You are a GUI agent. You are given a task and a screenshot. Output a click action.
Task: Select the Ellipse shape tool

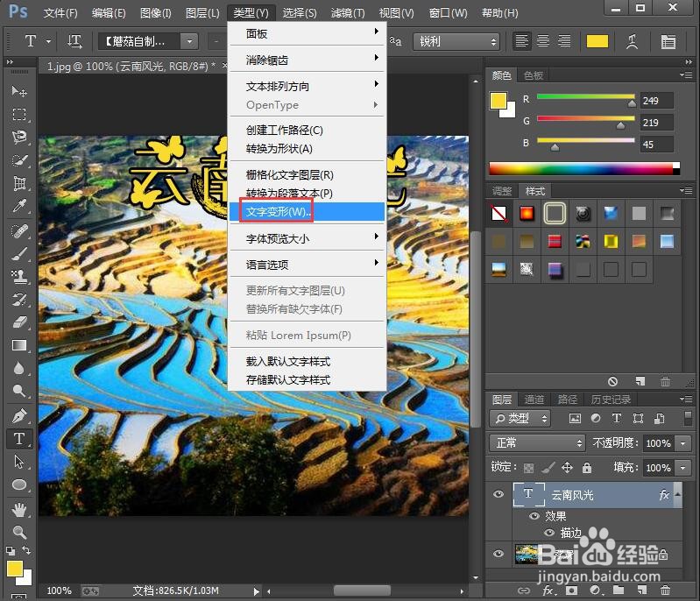pos(18,484)
